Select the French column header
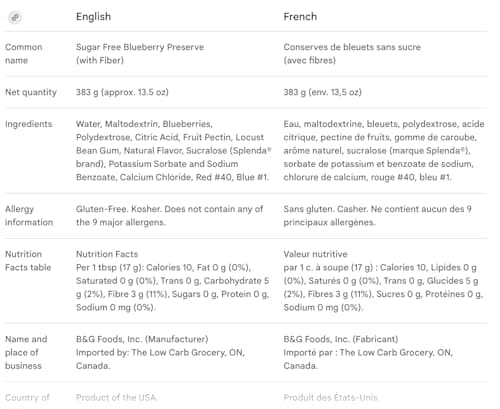The image size is (500, 409). (x=300, y=17)
